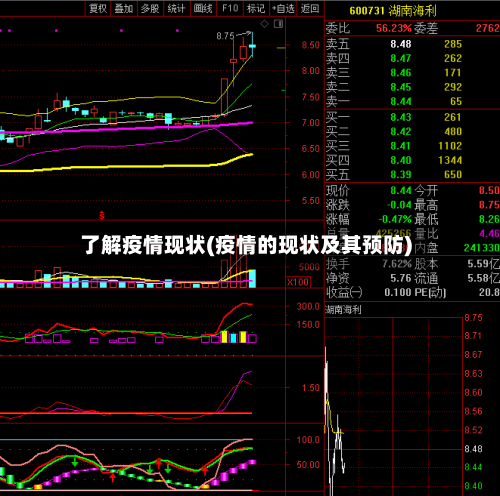Click the diamond icon above the chart

point(264,24)
